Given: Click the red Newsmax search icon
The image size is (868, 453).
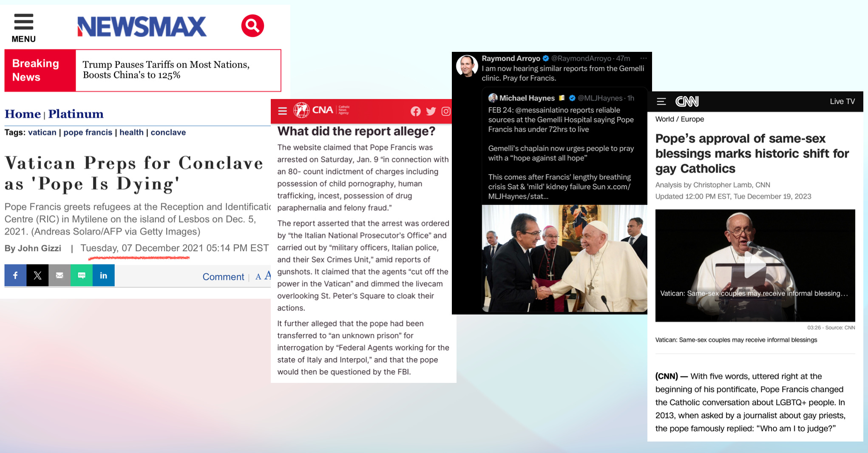Looking at the screenshot, I should point(252,26).
